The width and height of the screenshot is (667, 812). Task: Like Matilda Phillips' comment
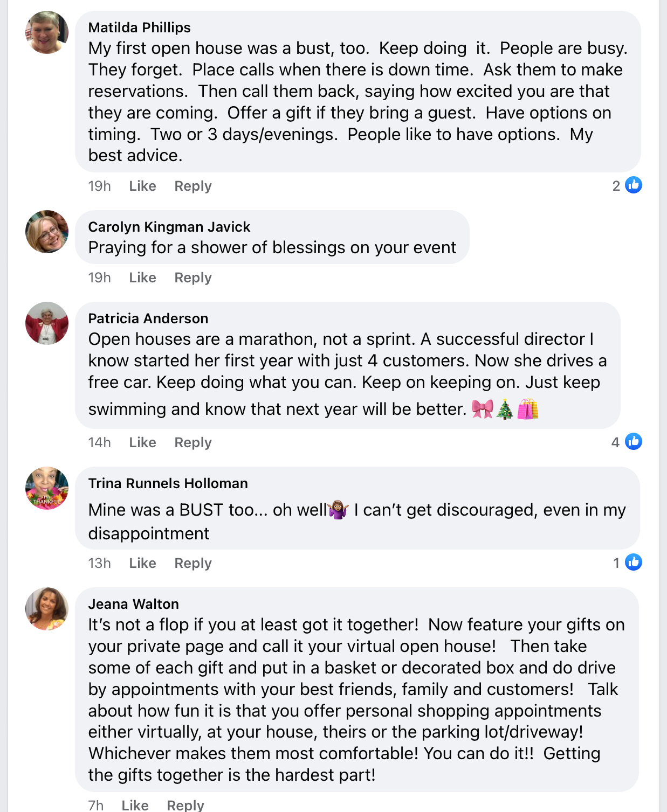(142, 186)
